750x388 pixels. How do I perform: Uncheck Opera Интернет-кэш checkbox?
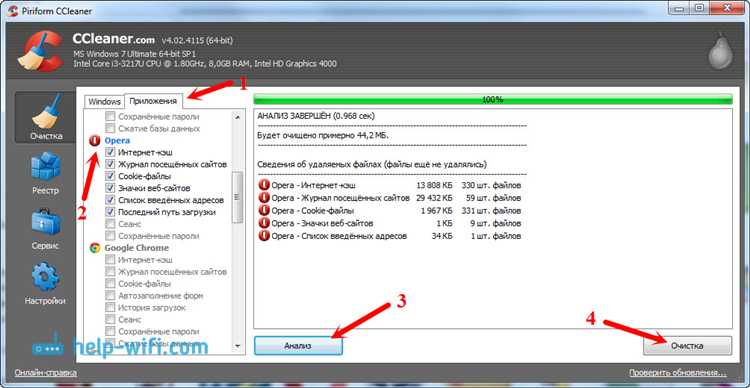(x=110, y=152)
